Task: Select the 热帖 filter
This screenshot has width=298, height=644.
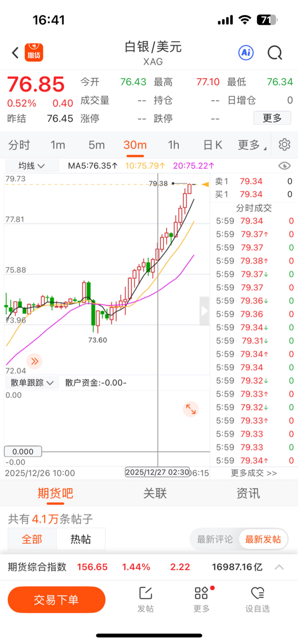Action: [x=80, y=539]
